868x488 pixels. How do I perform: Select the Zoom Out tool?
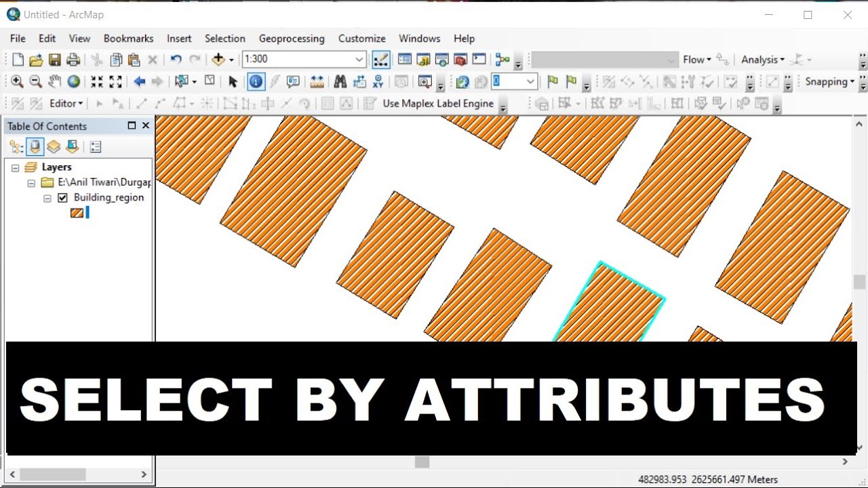tap(36, 82)
